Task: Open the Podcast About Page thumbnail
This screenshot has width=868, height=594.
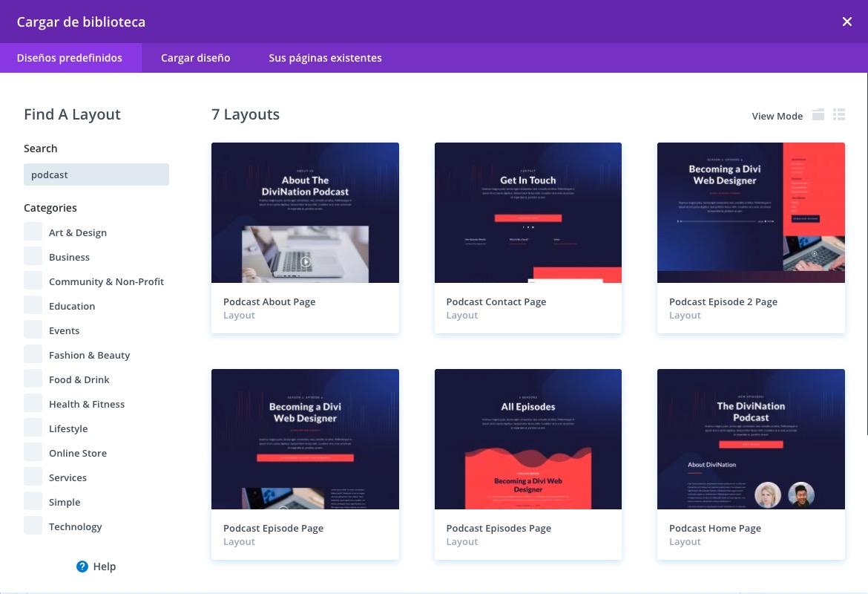Action: (x=305, y=212)
